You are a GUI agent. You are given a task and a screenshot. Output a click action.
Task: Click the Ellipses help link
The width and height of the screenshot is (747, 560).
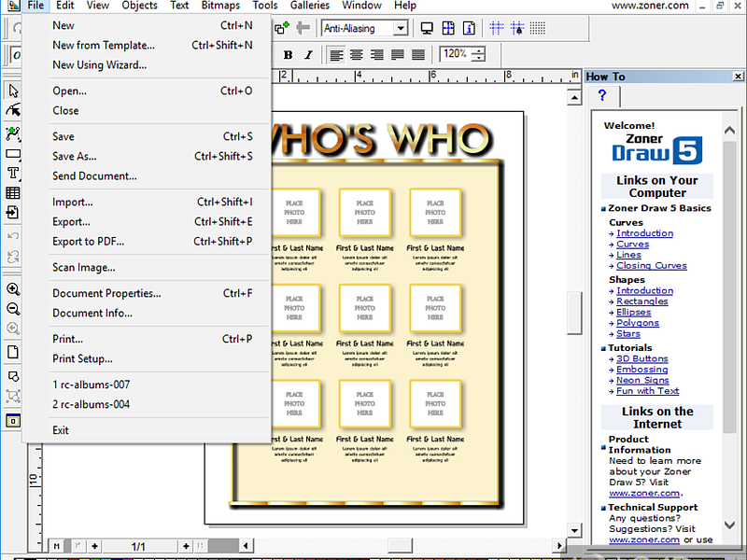point(633,313)
